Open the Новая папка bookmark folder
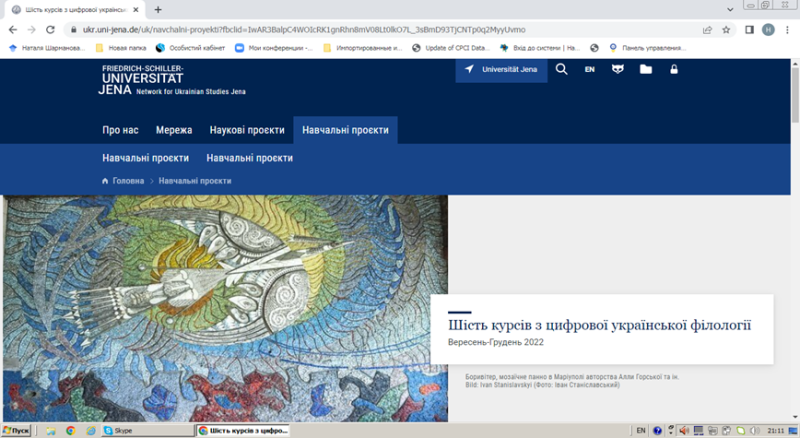This screenshot has width=800, height=438. pos(121,48)
